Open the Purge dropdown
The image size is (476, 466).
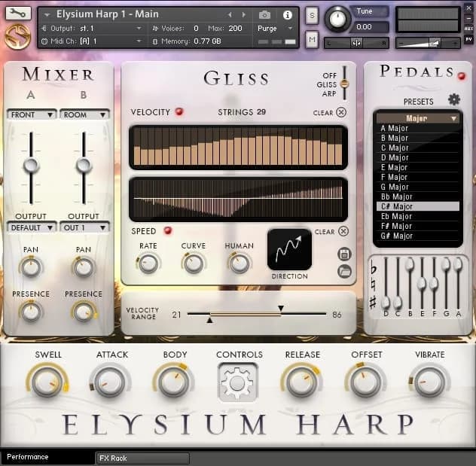tap(275, 29)
